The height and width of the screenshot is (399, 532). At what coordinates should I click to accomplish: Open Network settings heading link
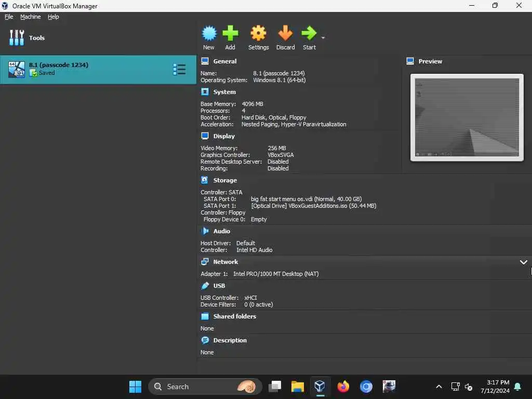(x=225, y=262)
